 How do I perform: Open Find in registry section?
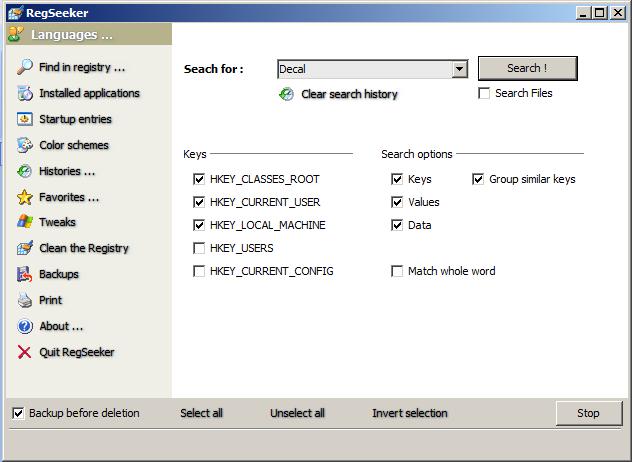pyautogui.click(x=82, y=67)
